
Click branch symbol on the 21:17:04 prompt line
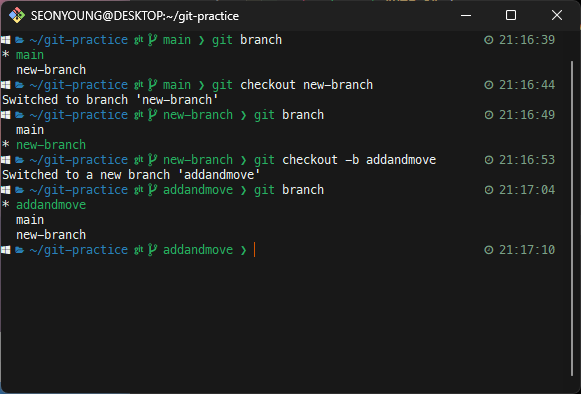[x=152, y=190]
